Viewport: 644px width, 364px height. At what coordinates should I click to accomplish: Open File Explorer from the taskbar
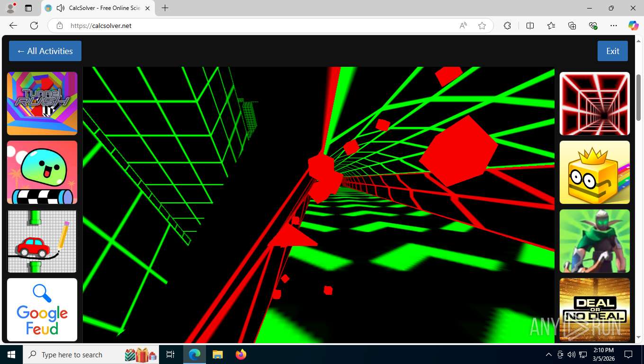217,355
